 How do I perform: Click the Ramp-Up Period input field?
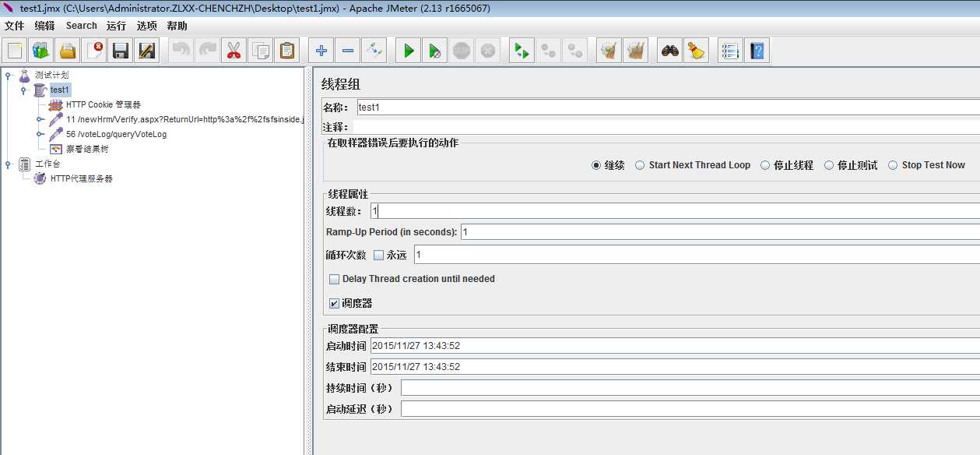tap(720, 231)
